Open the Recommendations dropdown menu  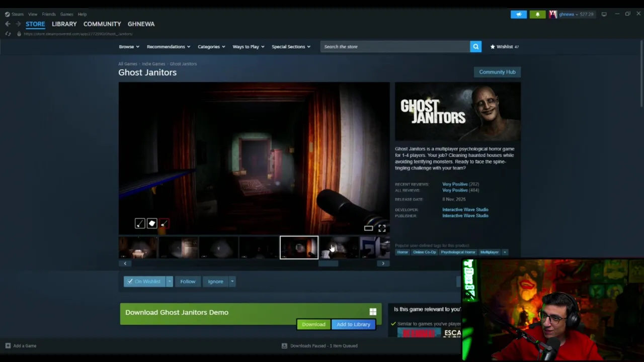(169, 47)
